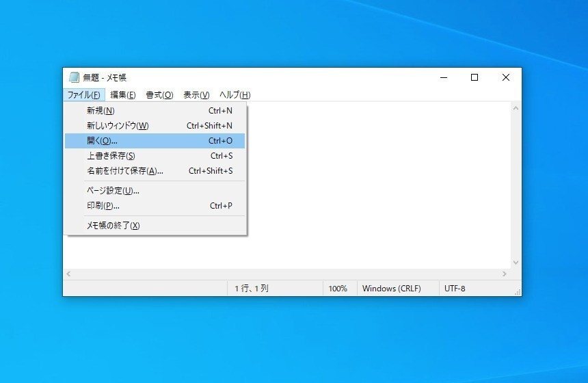The image size is (588, 383).
Task: Click the horizontal scrollbar right arrow
Action: pyautogui.click(x=505, y=274)
